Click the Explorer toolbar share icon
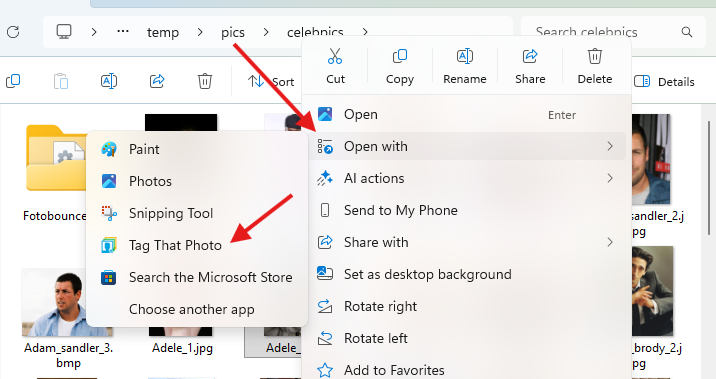The width and height of the screenshot is (716, 379). pyautogui.click(x=157, y=81)
